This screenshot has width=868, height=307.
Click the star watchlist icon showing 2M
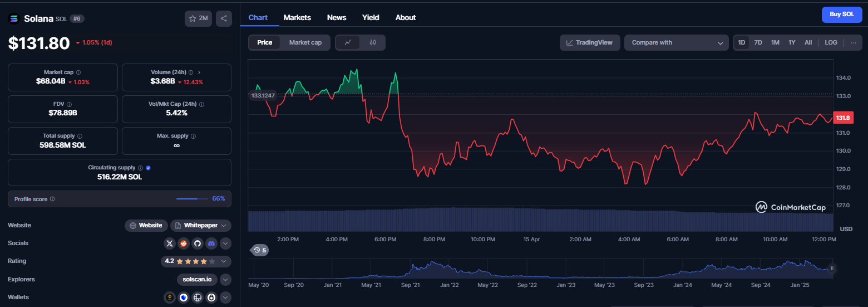tap(198, 18)
